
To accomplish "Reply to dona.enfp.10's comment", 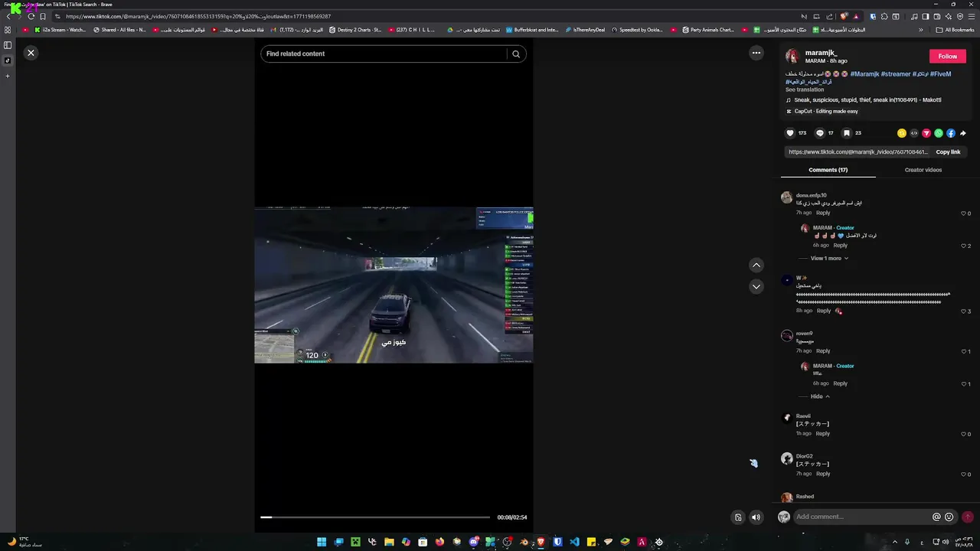I will [x=823, y=213].
